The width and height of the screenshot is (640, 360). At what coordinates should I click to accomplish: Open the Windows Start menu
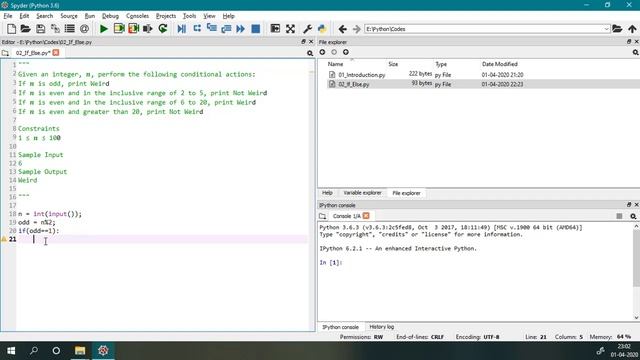(11, 351)
